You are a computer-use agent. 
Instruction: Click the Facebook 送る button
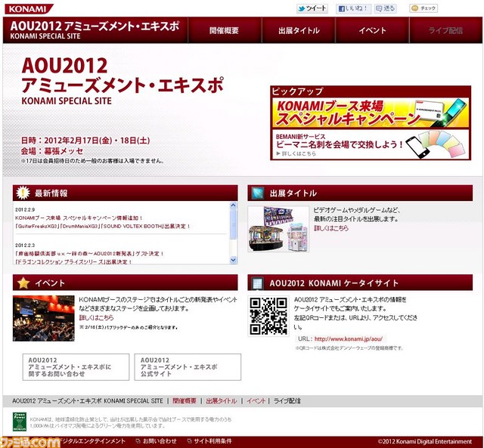tap(386, 8)
